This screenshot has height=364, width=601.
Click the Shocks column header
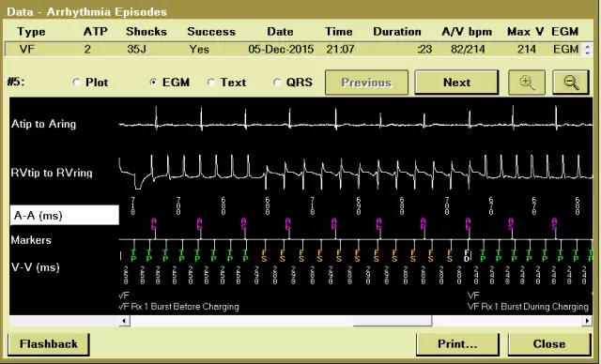[146, 32]
